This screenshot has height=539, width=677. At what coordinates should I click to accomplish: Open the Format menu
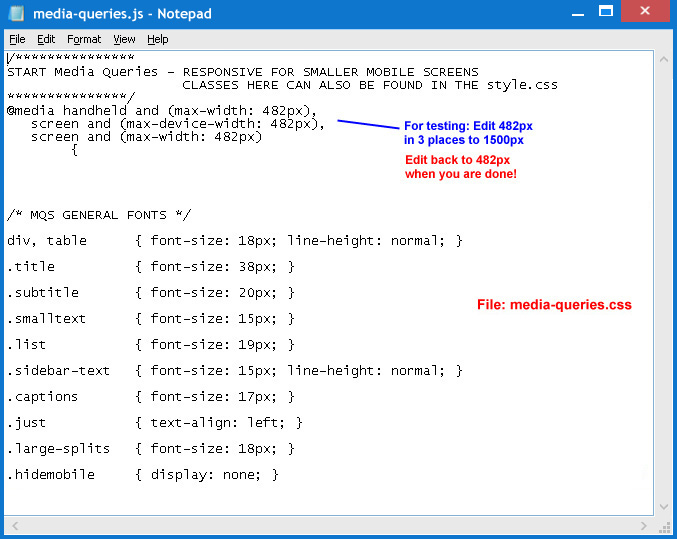[x=84, y=39]
